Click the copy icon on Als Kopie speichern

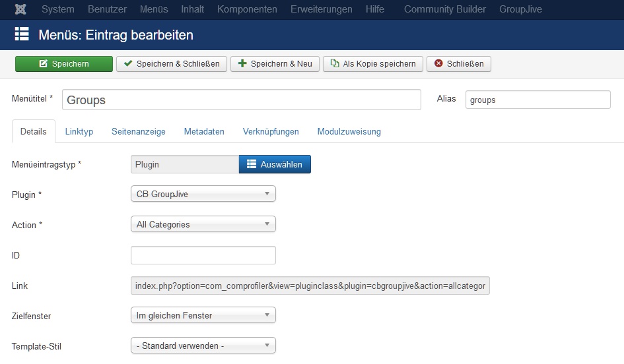(335, 63)
